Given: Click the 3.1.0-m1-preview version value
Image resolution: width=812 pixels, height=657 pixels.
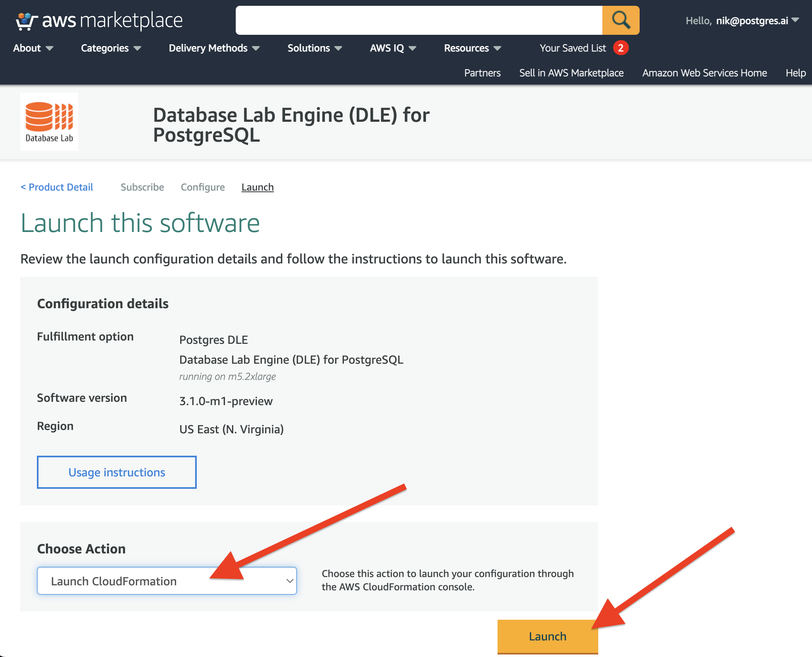Looking at the screenshot, I should click(x=226, y=401).
